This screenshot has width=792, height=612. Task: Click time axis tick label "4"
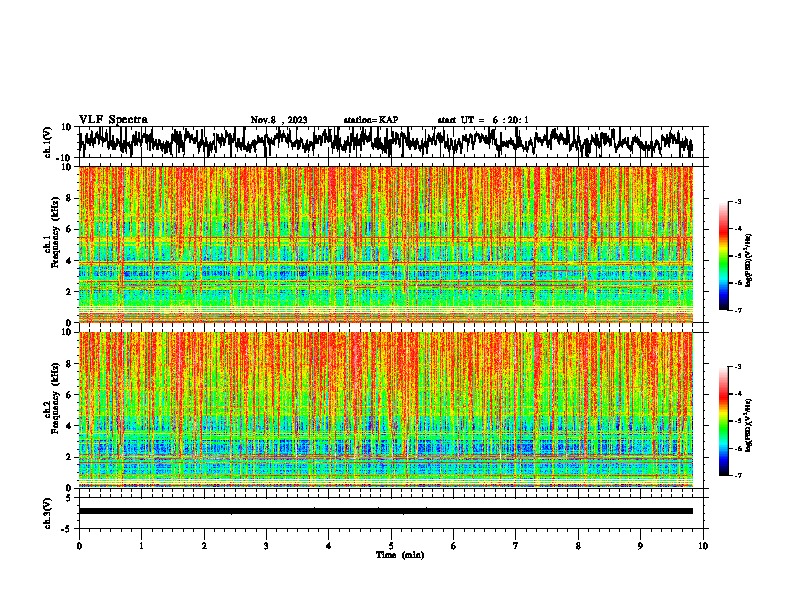tap(329, 546)
